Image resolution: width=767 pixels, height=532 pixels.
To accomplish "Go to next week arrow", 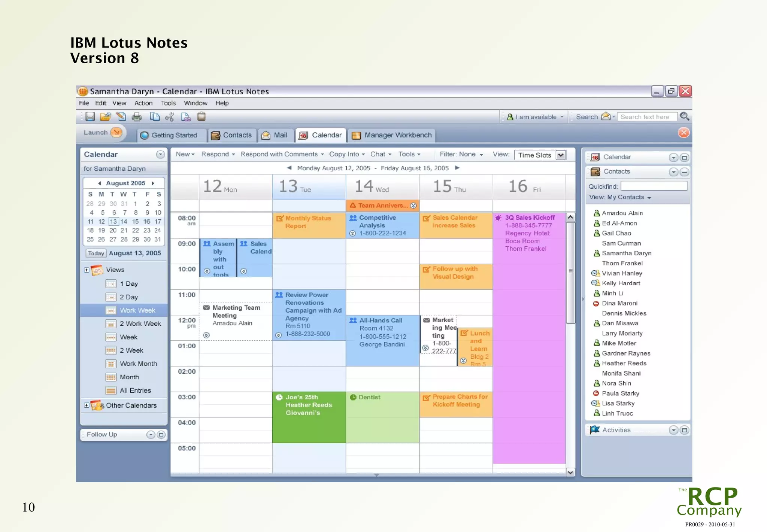I will point(457,168).
